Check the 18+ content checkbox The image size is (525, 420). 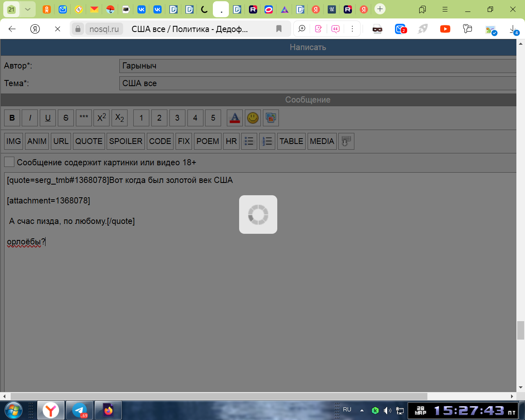(x=9, y=162)
